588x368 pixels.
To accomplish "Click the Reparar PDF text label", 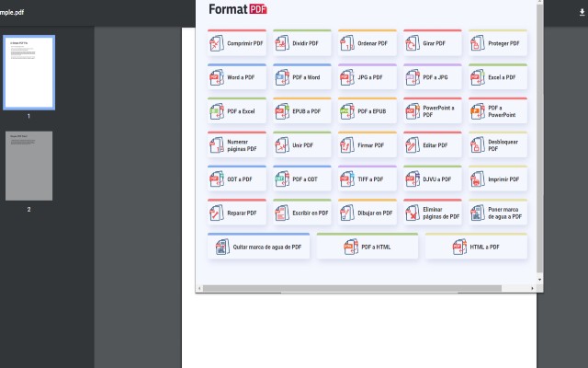I will (x=242, y=213).
